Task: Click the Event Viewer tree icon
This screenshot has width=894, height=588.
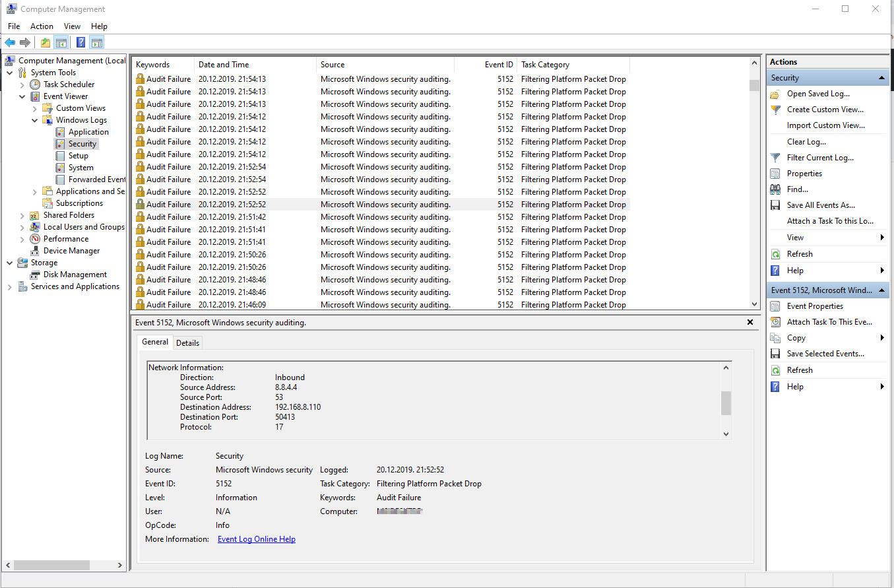Action: [35, 96]
